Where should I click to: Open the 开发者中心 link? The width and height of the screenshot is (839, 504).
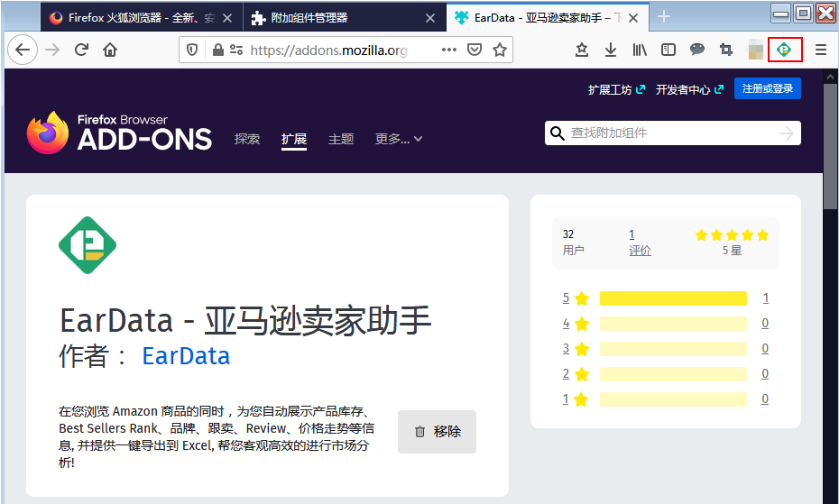point(689,89)
